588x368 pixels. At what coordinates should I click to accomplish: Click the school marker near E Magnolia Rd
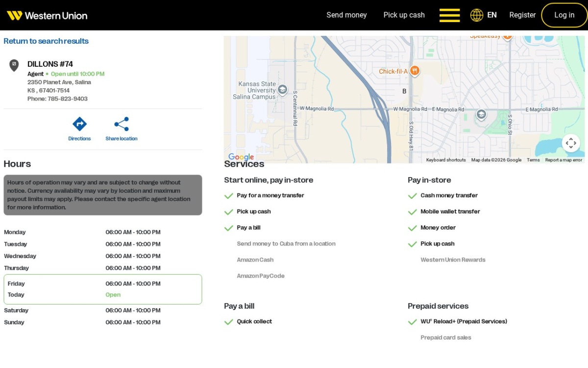coord(481,114)
